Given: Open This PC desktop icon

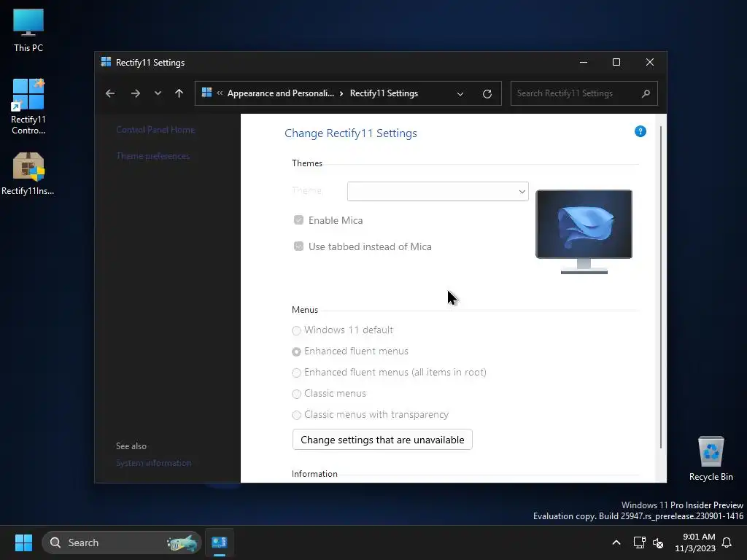Looking at the screenshot, I should tap(28, 30).
